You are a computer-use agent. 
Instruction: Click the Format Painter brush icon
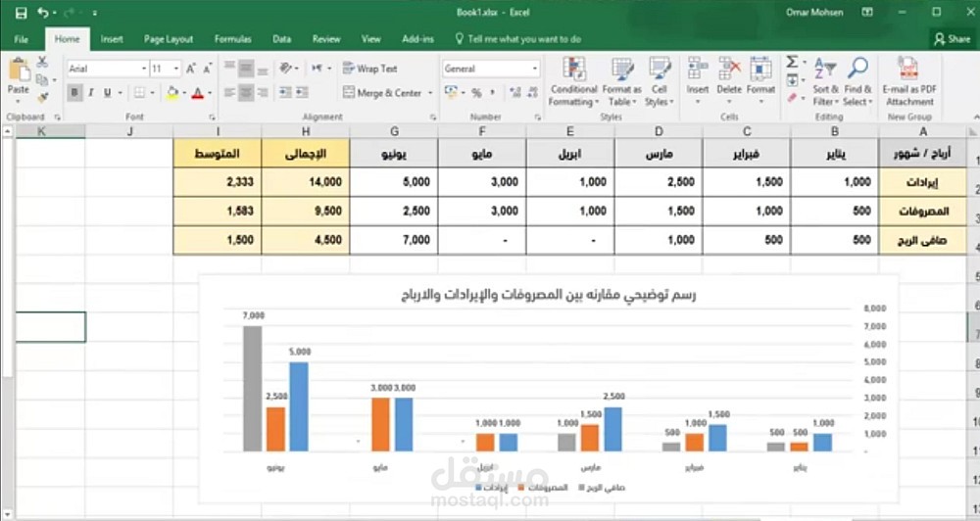42,98
